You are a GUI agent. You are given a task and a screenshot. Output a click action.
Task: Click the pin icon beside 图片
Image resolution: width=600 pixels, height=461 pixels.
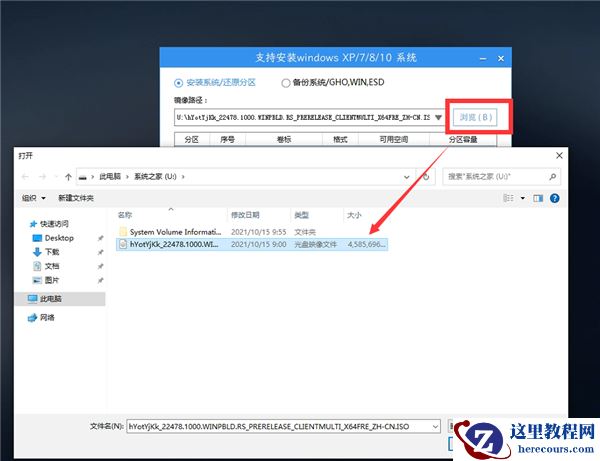click(100, 280)
